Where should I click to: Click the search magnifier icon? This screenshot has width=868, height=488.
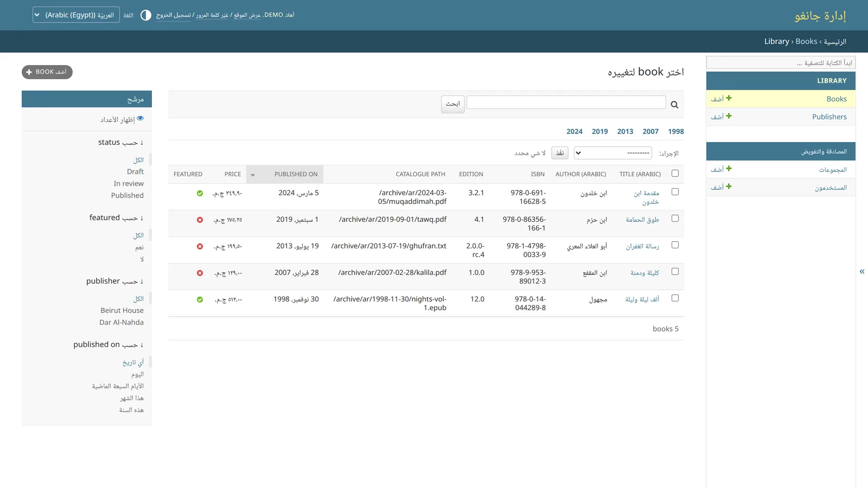click(x=674, y=105)
